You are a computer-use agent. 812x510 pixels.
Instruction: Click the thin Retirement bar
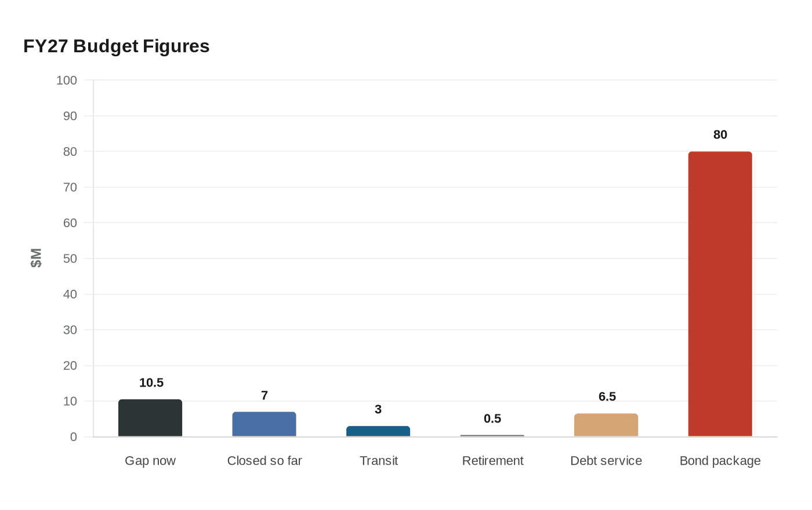pos(492,436)
